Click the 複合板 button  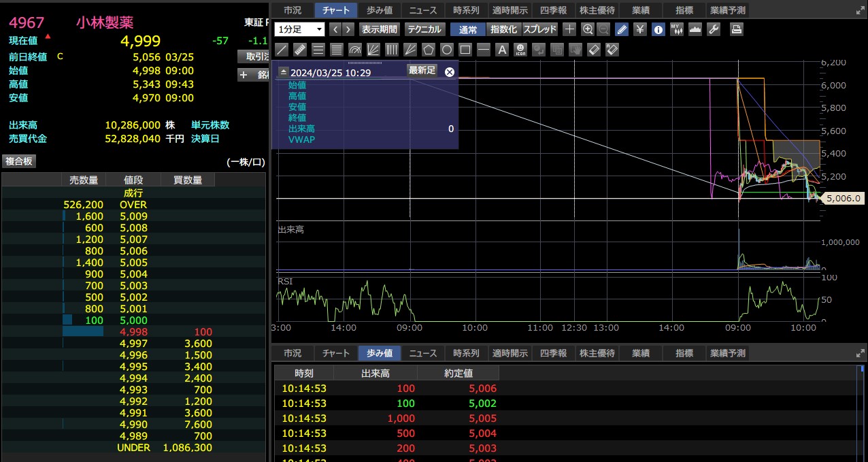coord(19,161)
